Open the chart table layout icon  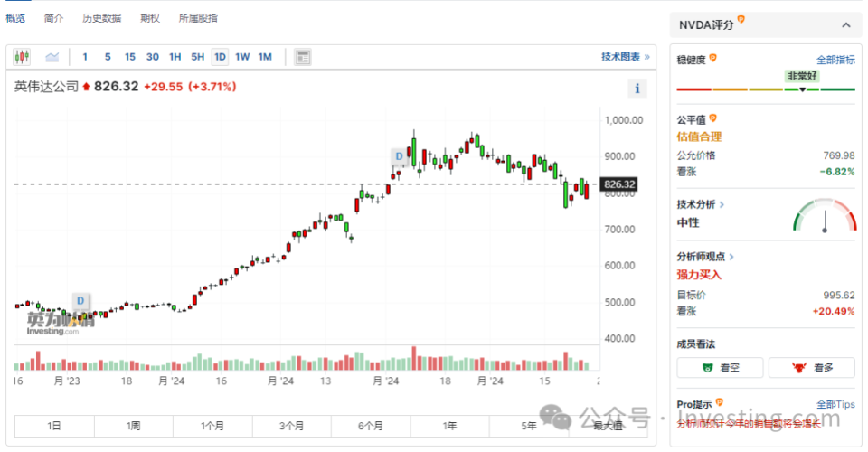tap(303, 57)
